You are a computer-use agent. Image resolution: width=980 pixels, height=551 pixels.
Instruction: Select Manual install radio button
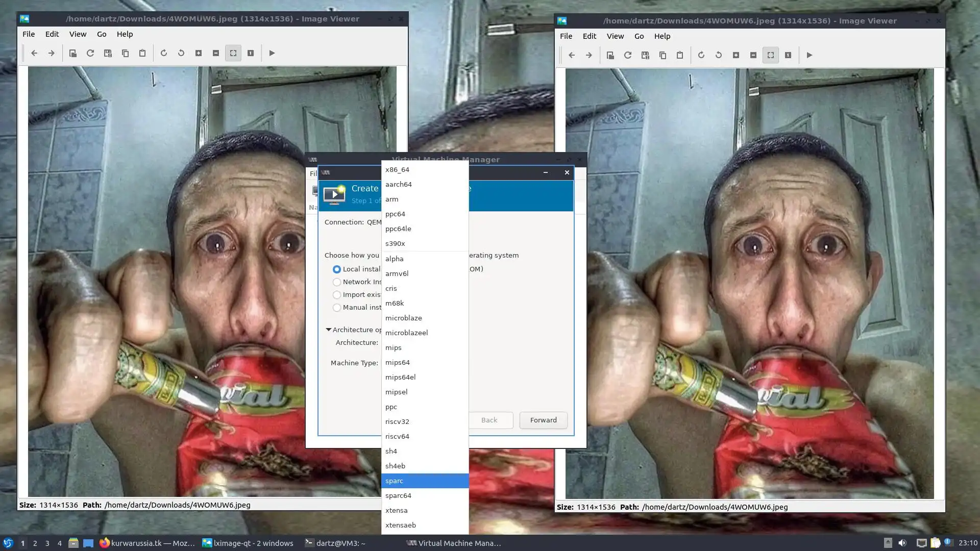pos(337,308)
